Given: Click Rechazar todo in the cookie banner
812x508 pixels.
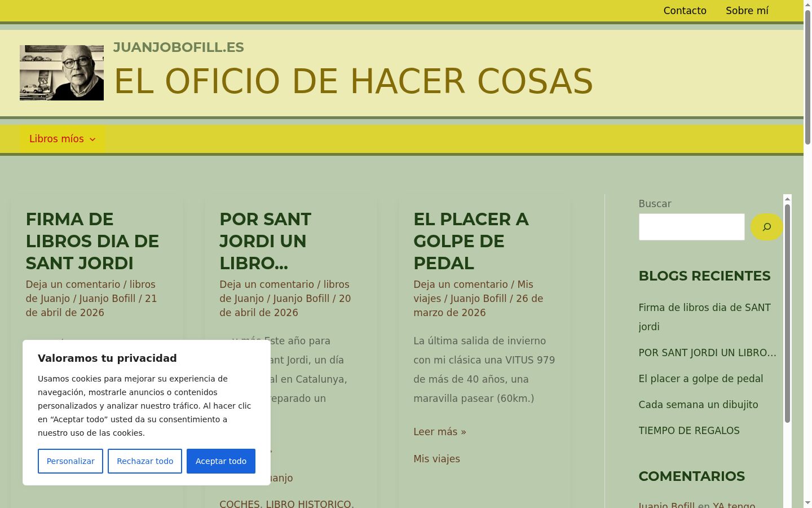Looking at the screenshot, I should (145, 461).
